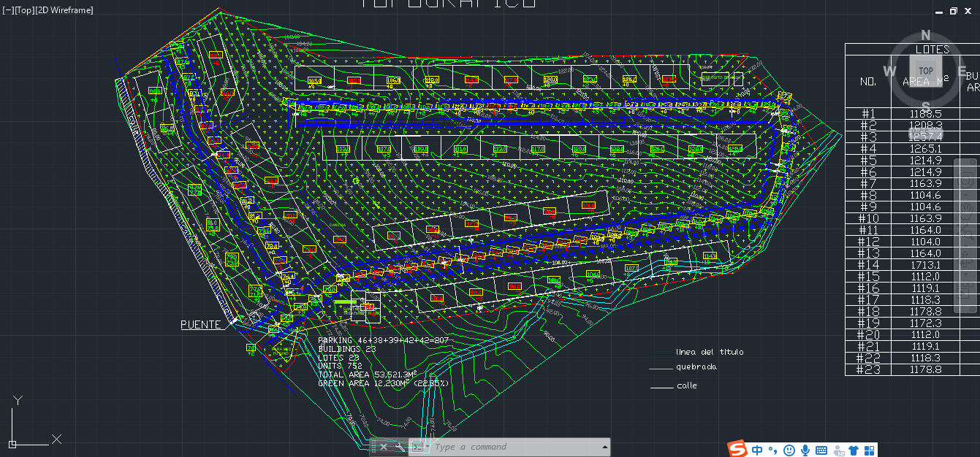Open command line customize wrench
The image size is (980, 457).
[399, 447]
